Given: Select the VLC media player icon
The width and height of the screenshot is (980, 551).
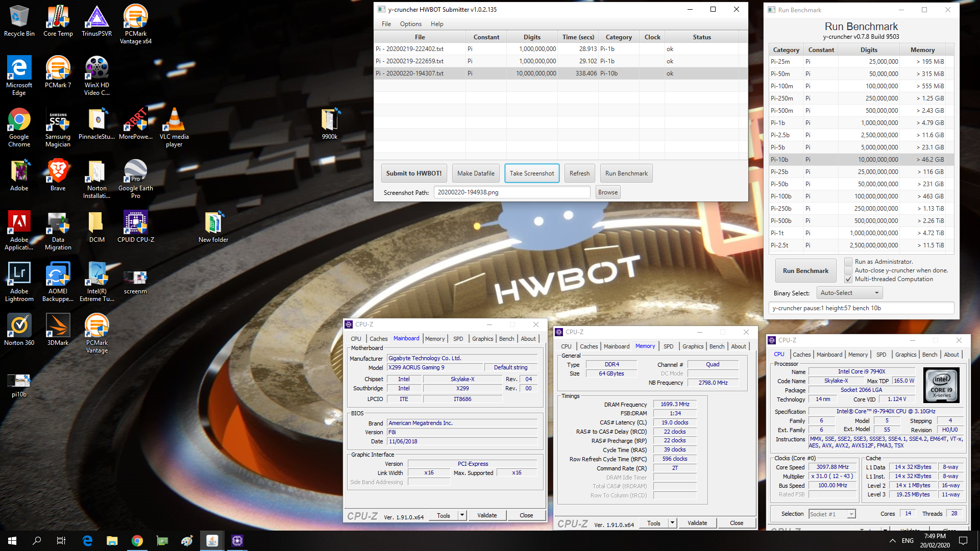Looking at the screenshot, I should 174,127.
